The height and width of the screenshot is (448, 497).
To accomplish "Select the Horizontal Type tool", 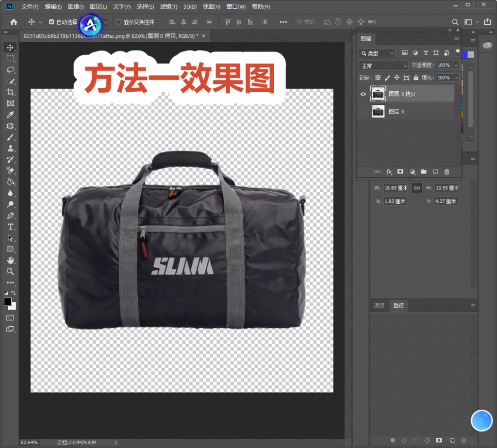I will point(10,227).
